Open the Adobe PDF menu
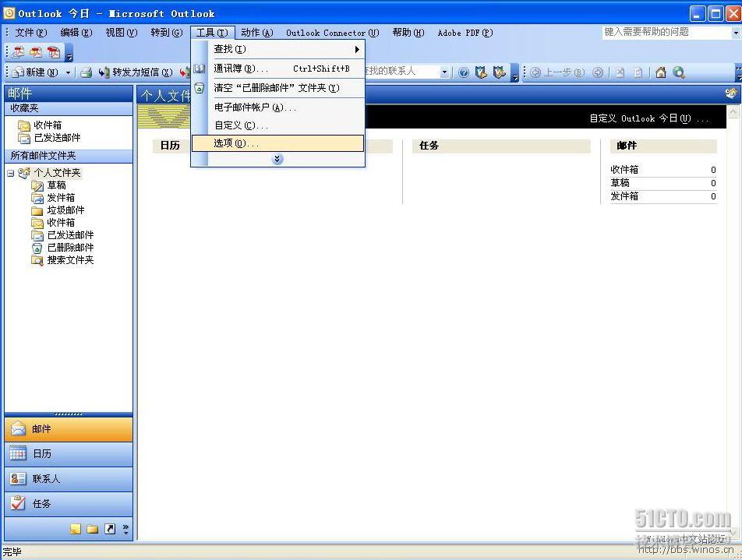742x560 pixels. [465, 33]
